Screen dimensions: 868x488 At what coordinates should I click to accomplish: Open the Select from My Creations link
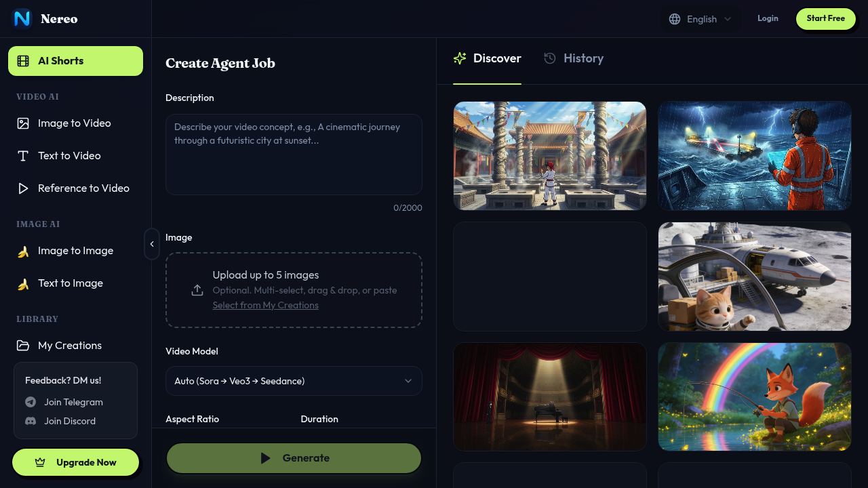coord(265,305)
